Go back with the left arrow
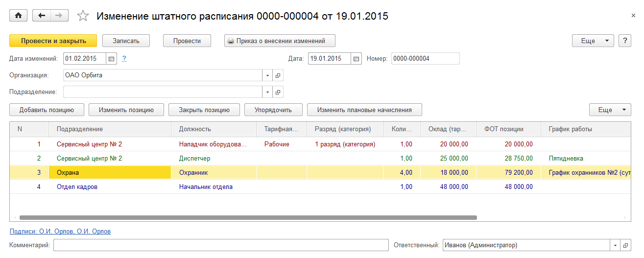Image resolution: width=644 pixels, height=258 pixels. 42,16
